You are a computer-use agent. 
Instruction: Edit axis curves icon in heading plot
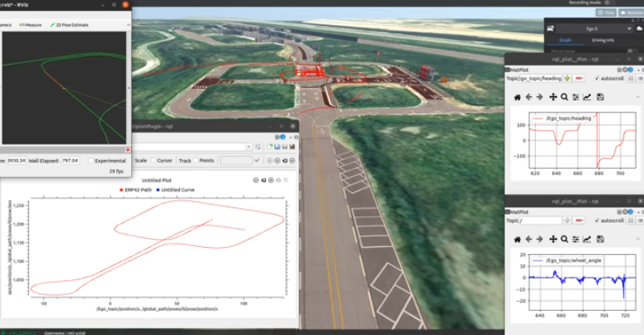(x=587, y=97)
